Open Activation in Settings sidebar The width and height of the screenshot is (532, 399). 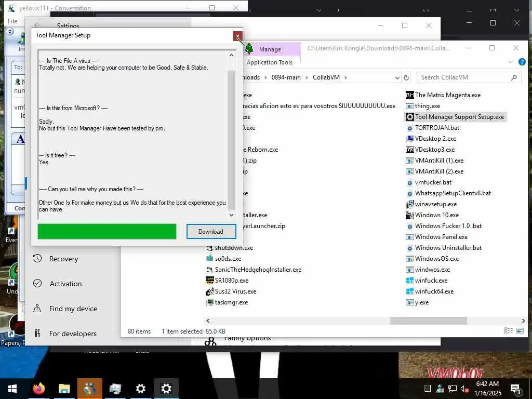[x=66, y=284]
